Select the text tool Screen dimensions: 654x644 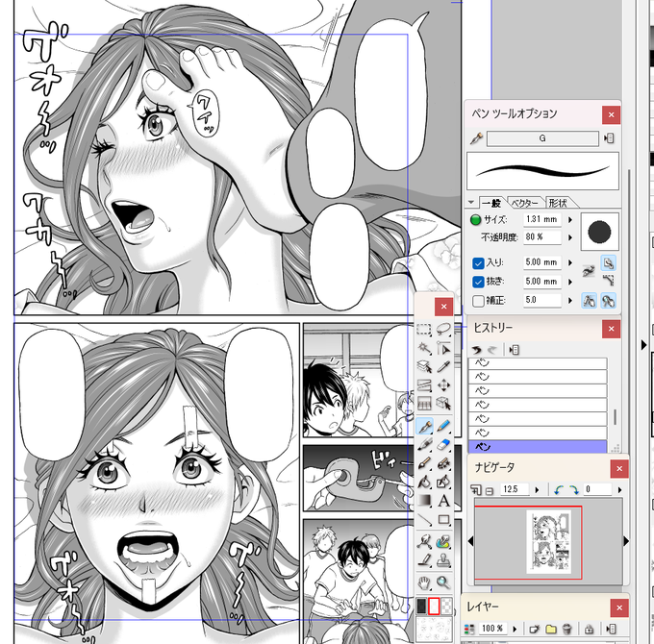[x=443, y=501]
